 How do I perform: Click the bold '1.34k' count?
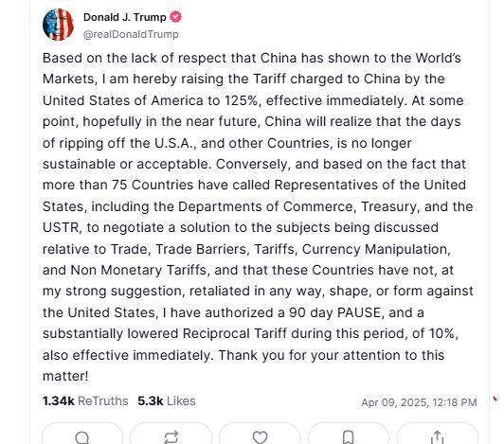59,401
